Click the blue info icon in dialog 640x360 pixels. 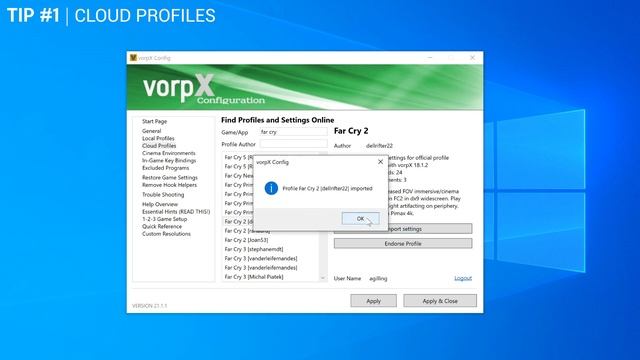pyautogui.click(x=271, y=188)
